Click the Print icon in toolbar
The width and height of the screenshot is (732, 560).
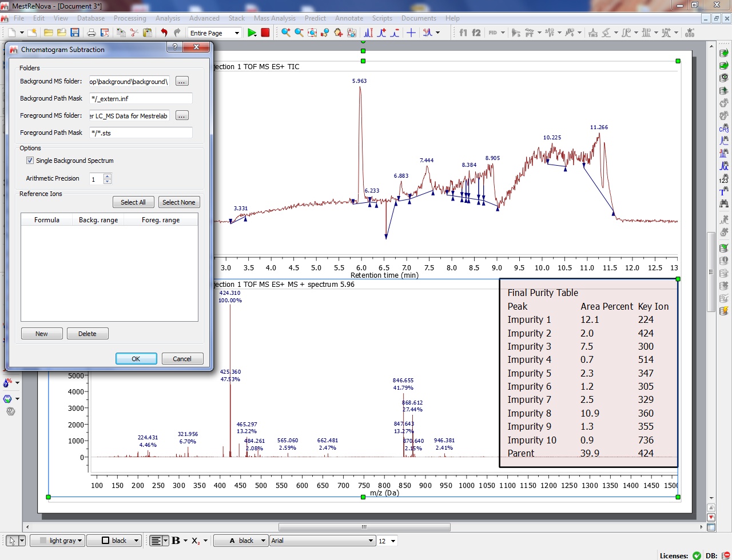[x=91, y=33]
